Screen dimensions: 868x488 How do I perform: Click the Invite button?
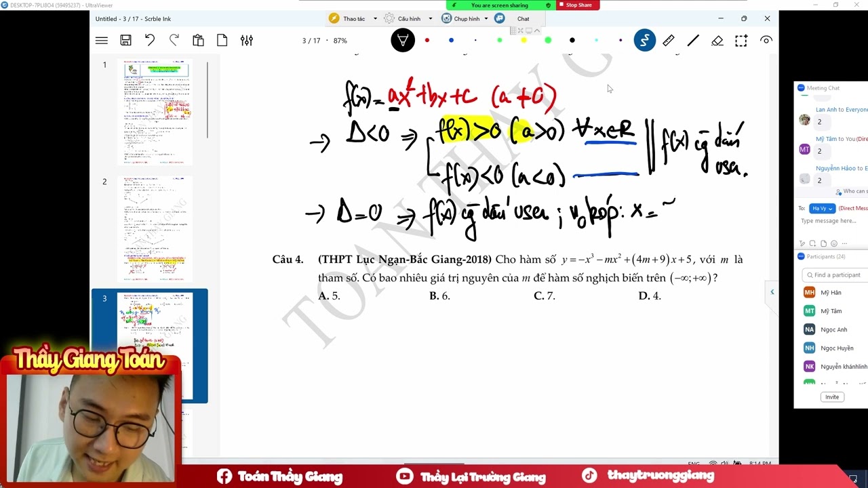coord(832,397)
